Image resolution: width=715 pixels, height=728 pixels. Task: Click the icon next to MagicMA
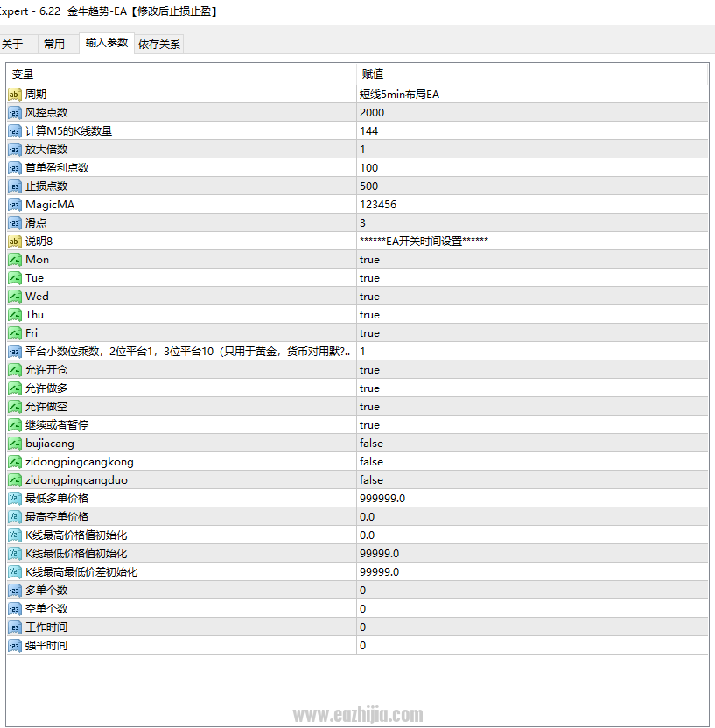pos(14,205)
